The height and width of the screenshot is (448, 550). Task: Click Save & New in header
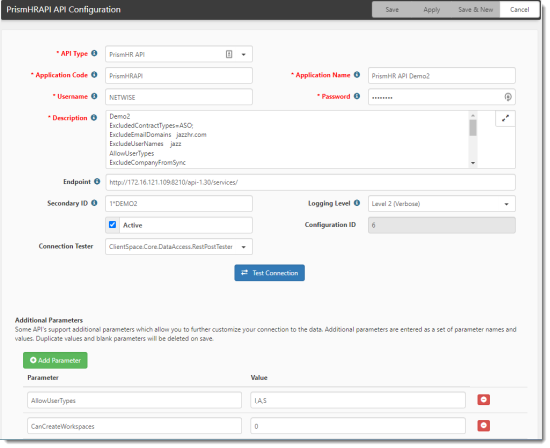click(x=475, y=9)
